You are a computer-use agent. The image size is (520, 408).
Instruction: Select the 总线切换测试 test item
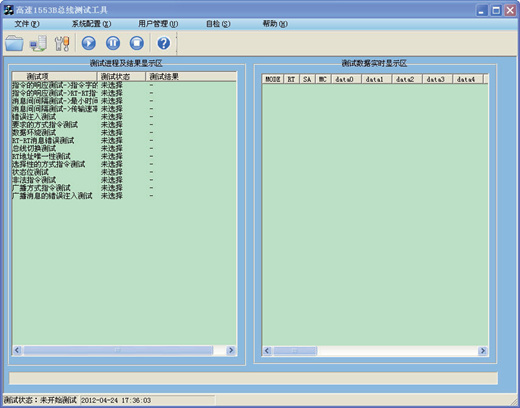coord(124,148)
